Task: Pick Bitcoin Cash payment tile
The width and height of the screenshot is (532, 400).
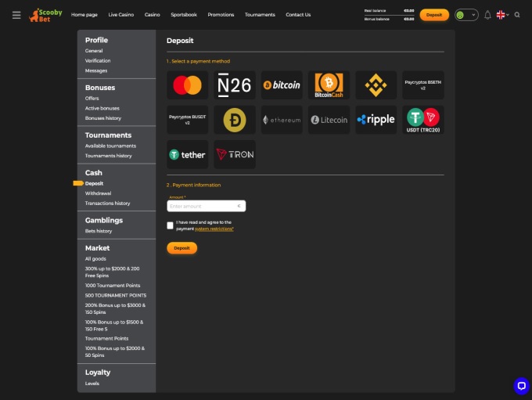Action: [329, 85]
